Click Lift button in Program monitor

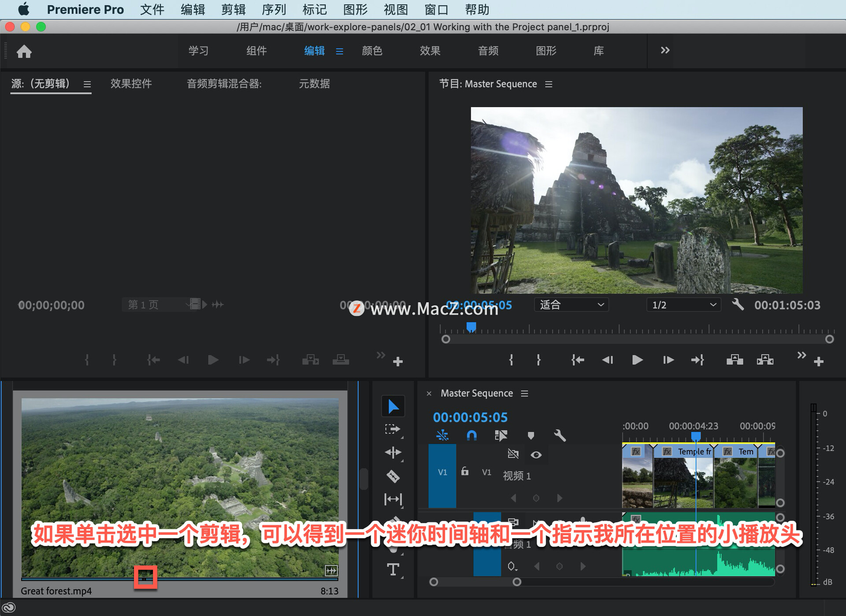point(735,360)
